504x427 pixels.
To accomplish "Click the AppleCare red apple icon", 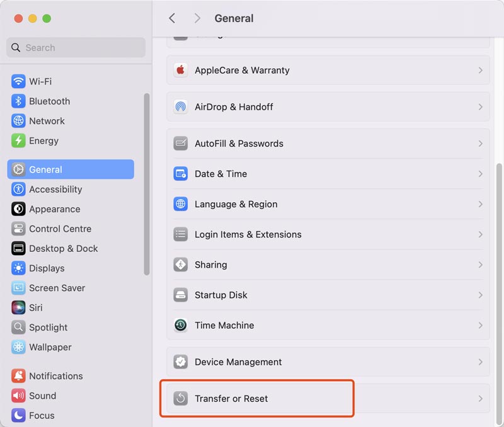I will (181, 70).
